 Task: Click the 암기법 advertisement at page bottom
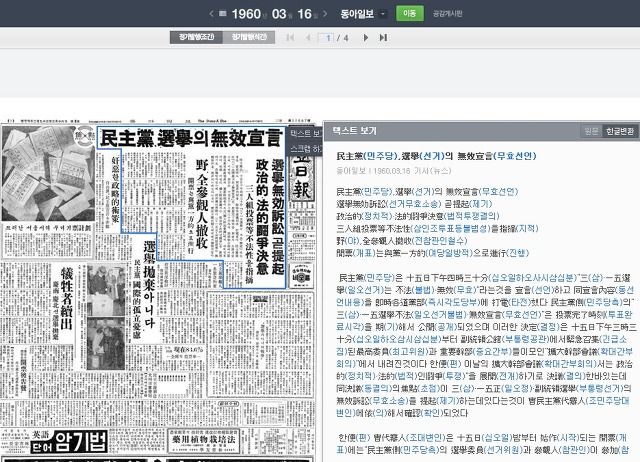click(x=70, y=442)
